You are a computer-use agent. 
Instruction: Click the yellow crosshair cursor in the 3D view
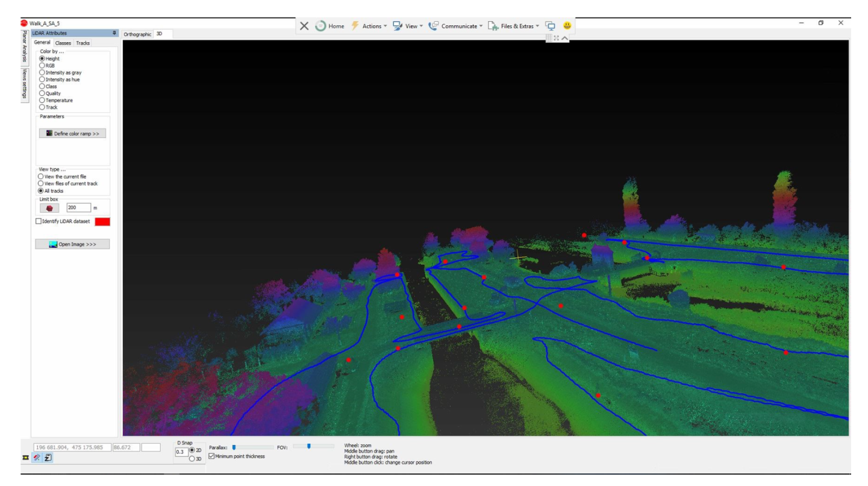[518, 257]
